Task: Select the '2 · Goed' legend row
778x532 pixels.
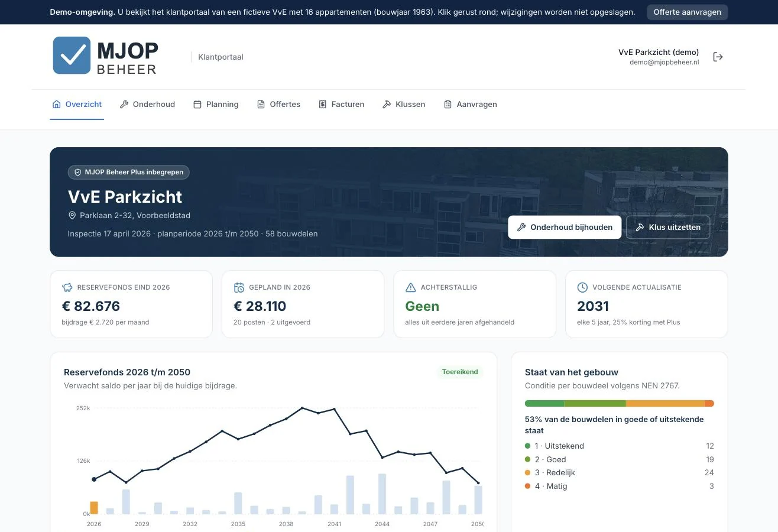Action: pos(619,459)
